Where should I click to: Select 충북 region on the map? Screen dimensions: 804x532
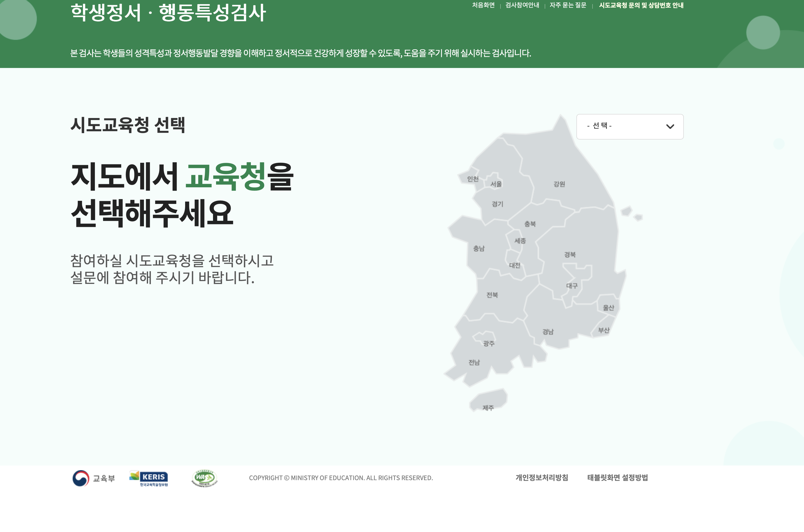coord(530,224)
